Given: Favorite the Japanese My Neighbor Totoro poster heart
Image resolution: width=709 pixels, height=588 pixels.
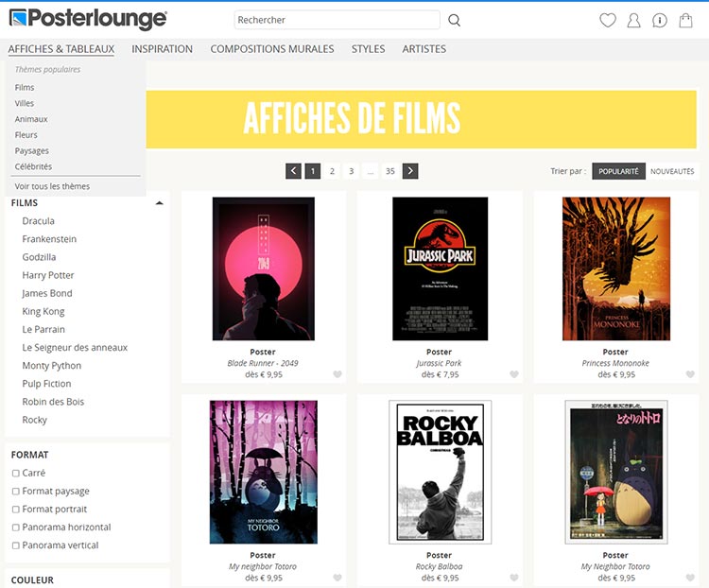Looking at the screenshot, I should tap(690, 578).
